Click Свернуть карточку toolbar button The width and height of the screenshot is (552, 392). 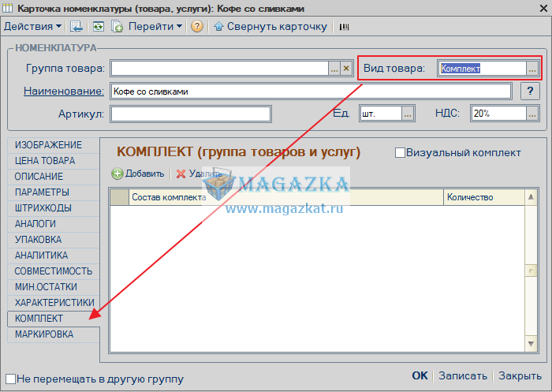pos(270,26)
